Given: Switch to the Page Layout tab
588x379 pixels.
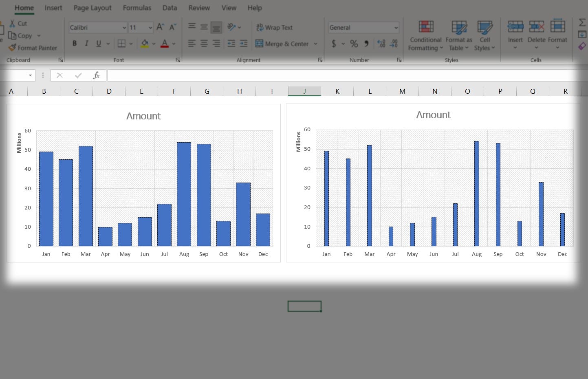Looking at the screenshot, I should (x=92, y=8).
